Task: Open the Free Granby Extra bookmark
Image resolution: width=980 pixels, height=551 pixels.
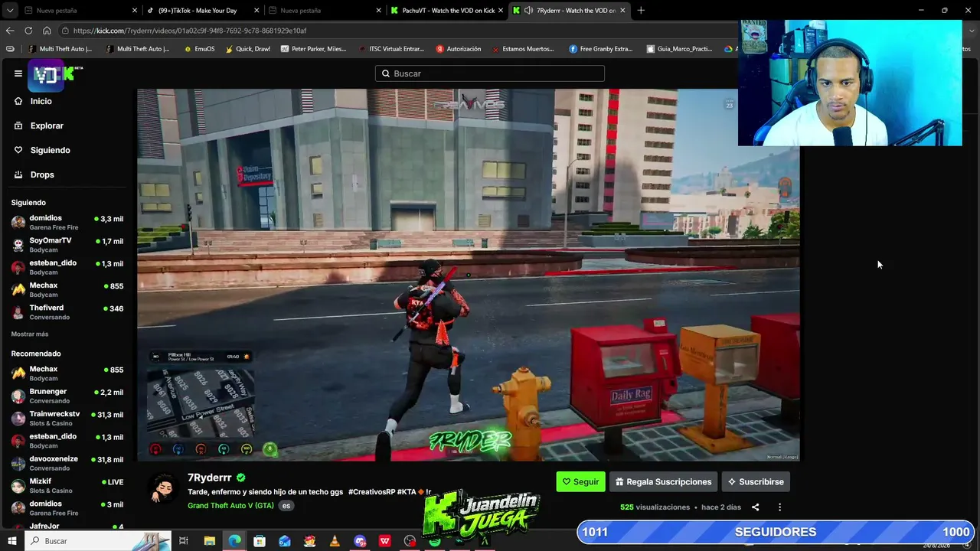Action: click(601, 49)
